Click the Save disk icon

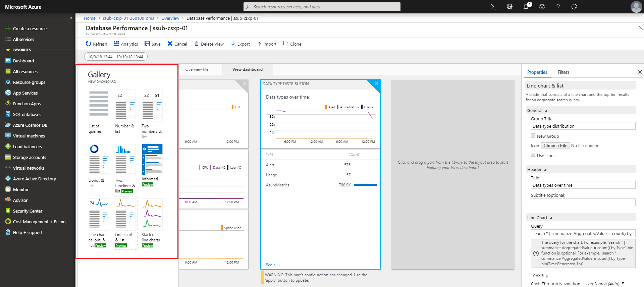[147, 44]
